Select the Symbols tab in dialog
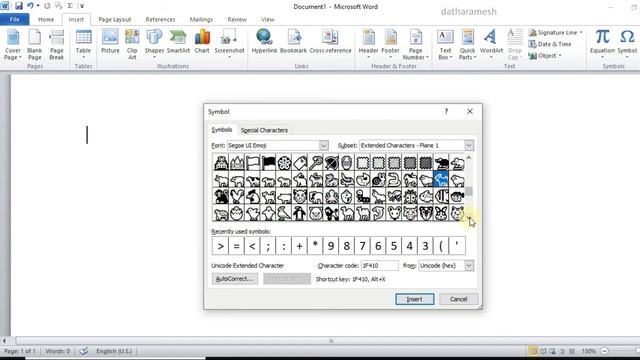The width and height of the screenshot is (640, 360). [222, 130]
